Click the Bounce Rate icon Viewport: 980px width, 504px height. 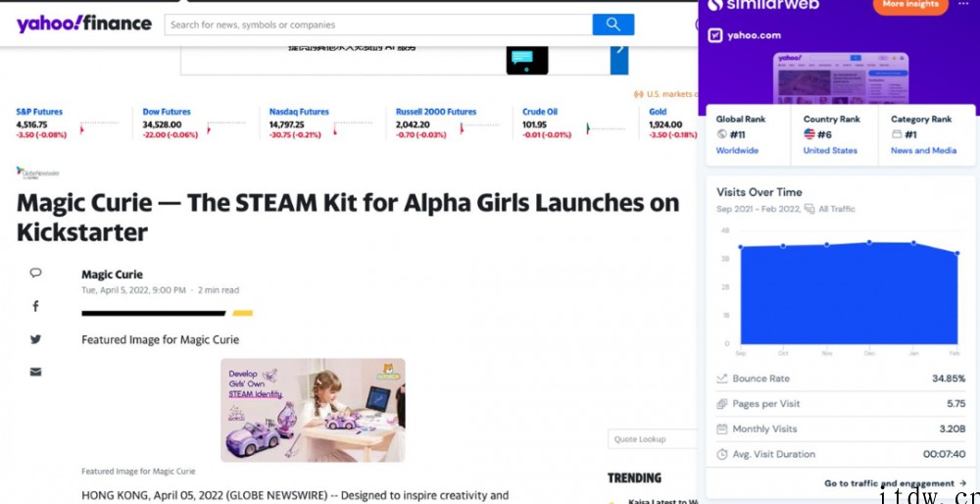[x=722, y=378]
